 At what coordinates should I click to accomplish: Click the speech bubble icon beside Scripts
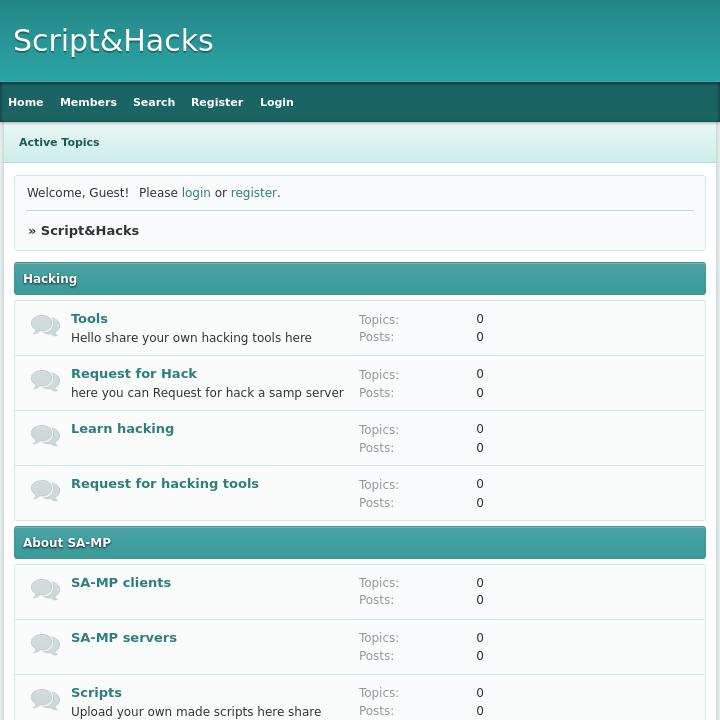pyautogui.click(x=45, y=700)
